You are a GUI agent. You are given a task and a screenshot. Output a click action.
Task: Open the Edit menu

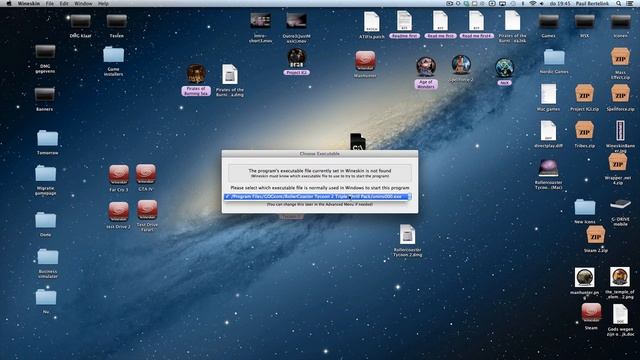coord(64,3)
